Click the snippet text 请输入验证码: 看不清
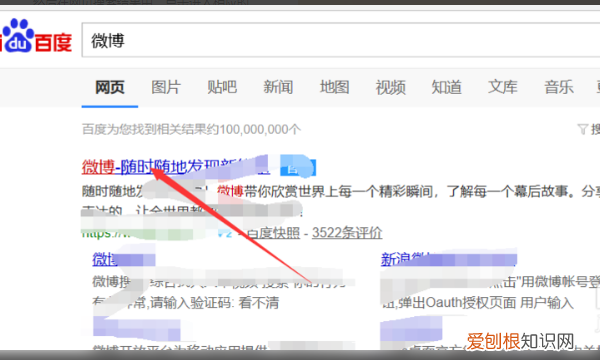The image size is (600, 360). click(214, 303)
